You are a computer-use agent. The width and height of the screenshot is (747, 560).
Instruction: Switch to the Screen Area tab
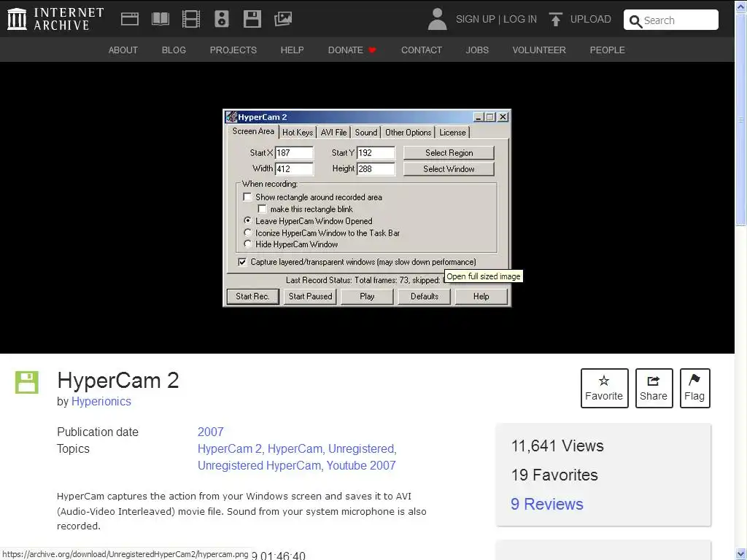252,131
